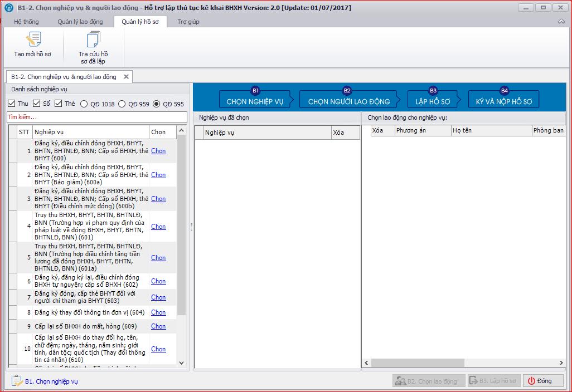The height and width of the screenshot is (392, 572).
Task: Toggle the Thu checkbox
Action: [12, 104]
